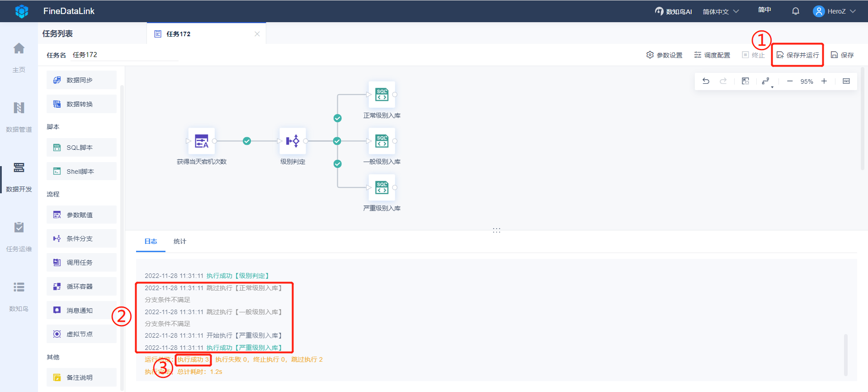Click the 脚本 category heading in palette
The image size is (868, 392).
pos(53,127)
